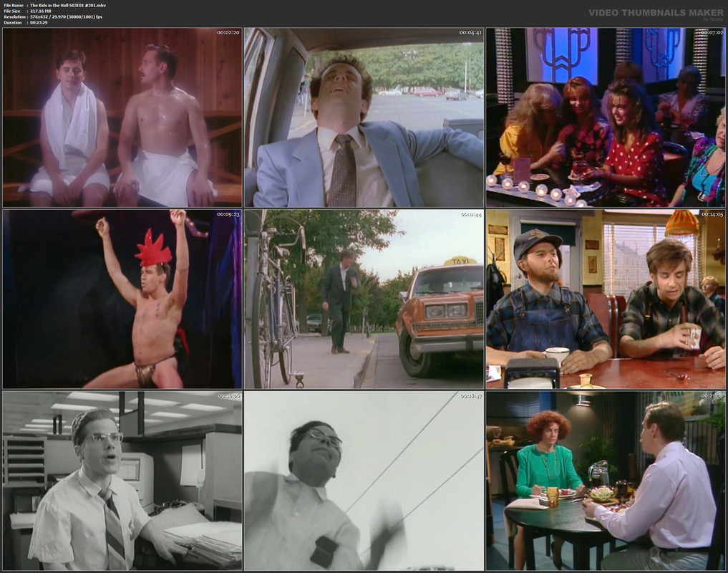Select the diner scene with overalls man thumbnail
This screenshot has width=728, height=573.
(x=606, y=299)
